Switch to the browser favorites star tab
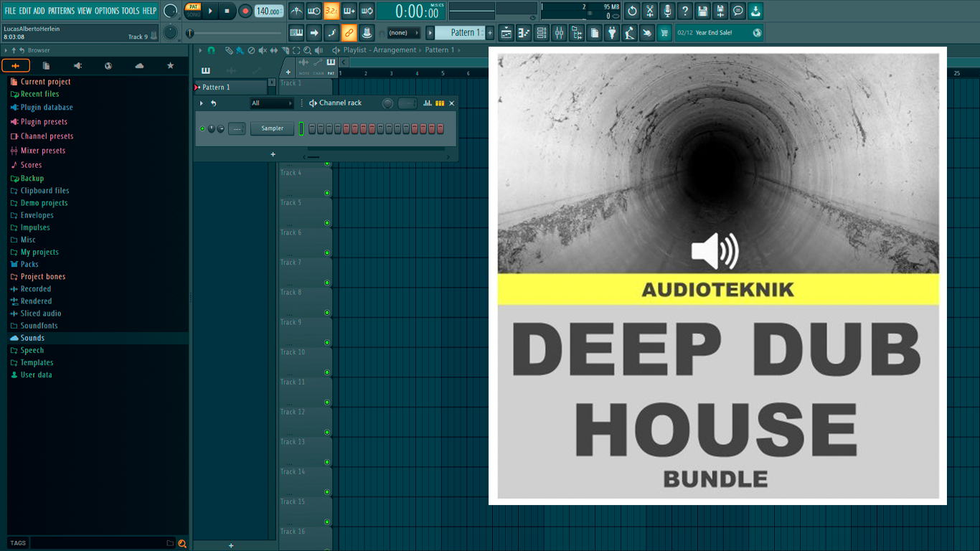 coord(170,66)
